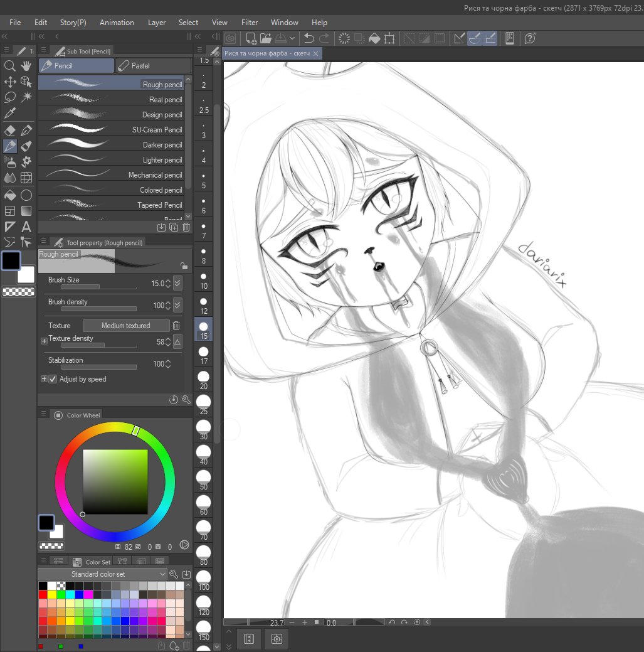Screen dimensions: 644x652
Task: Switch to the Pastel sub tool tab
Action: point(153,66)
